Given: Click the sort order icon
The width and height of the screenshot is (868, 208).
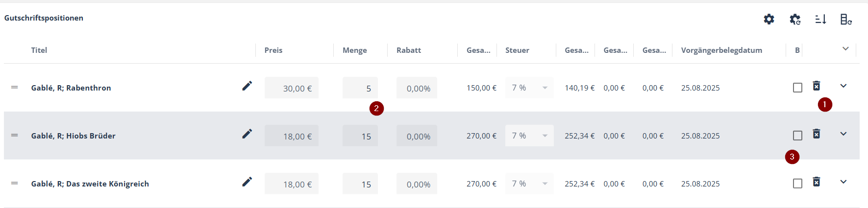Looking at the screenshot, I should (821, 19).
